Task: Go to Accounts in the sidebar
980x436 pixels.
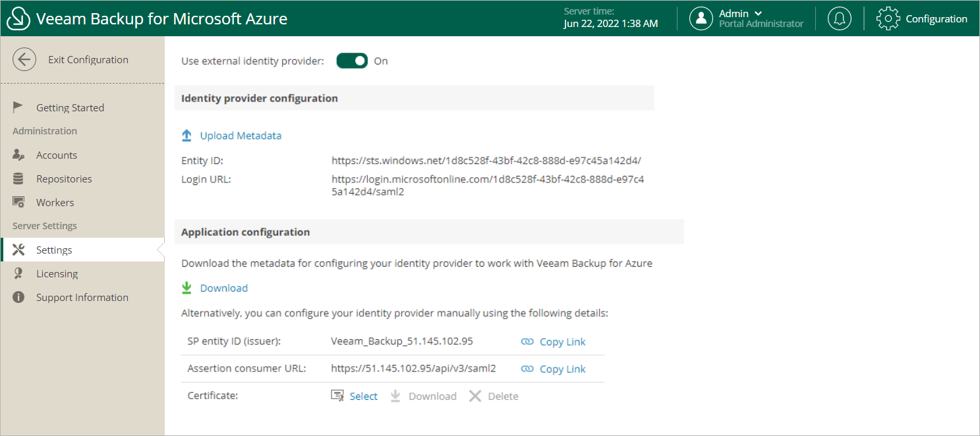Action: 57,155
